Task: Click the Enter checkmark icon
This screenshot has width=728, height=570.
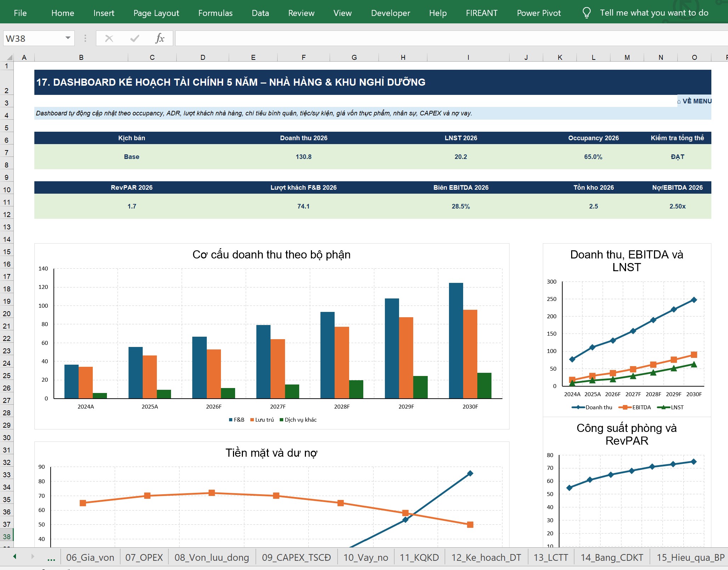Action: (135, 38)
